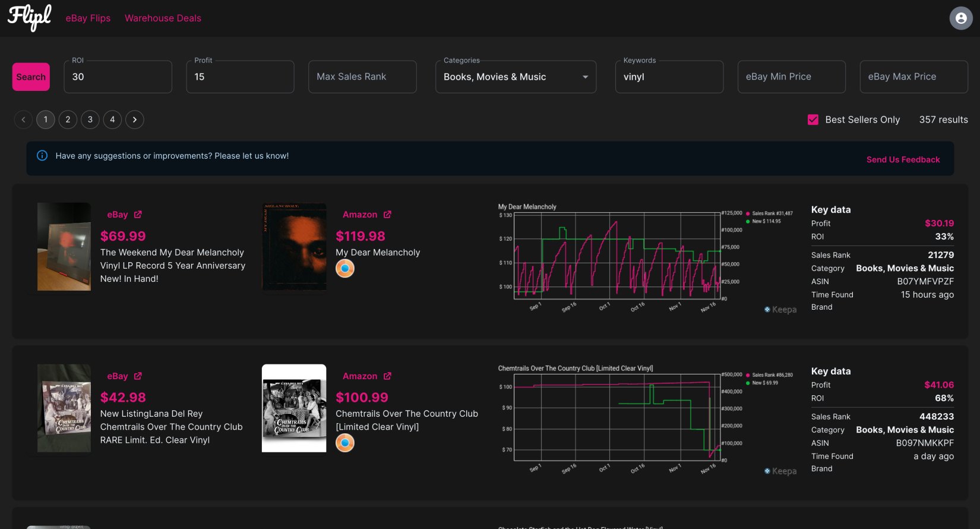
Task: Click the Max Sales Rank field
Action: pos(362,77)
